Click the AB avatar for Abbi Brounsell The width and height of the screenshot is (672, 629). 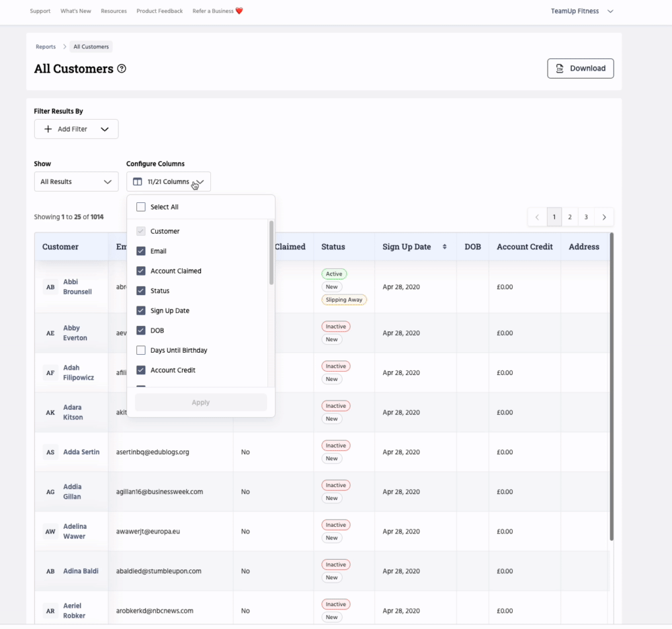(x=50, y=287)
